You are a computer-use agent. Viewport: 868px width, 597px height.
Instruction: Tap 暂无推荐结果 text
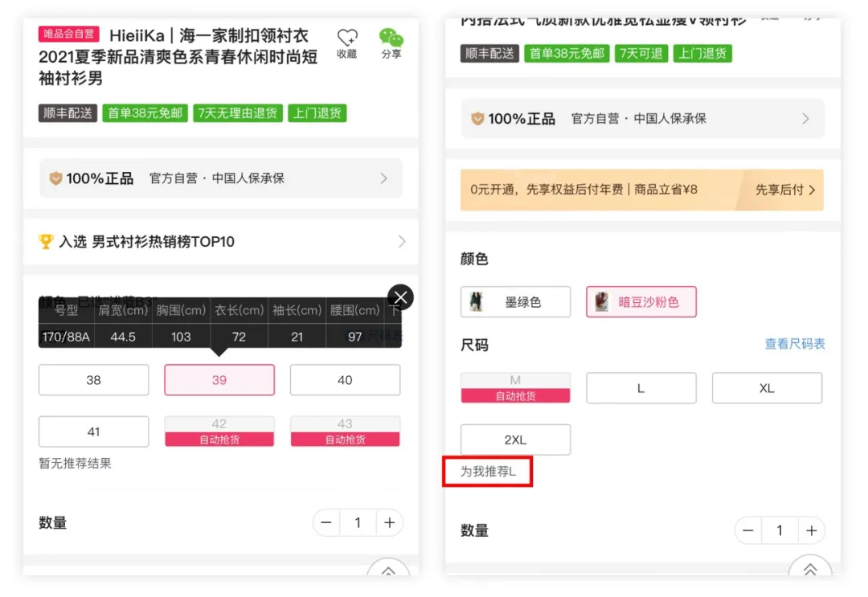pos(75,463)
